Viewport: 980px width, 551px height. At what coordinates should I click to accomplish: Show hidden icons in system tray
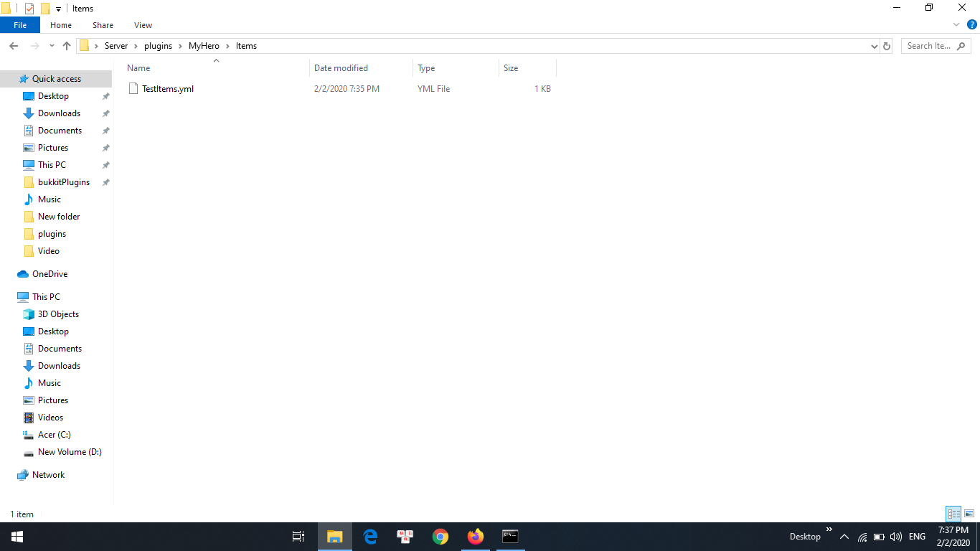click(844, 537)
